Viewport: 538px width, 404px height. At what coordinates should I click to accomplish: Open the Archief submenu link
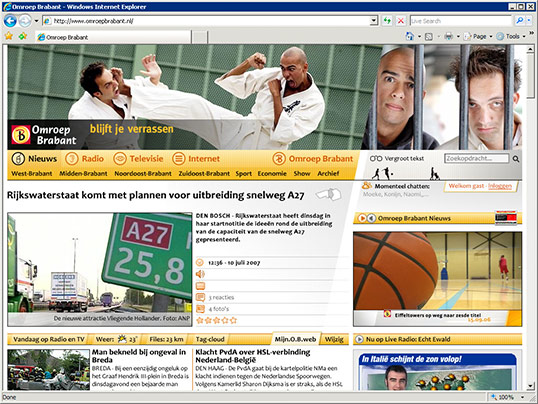coord(328,174)
